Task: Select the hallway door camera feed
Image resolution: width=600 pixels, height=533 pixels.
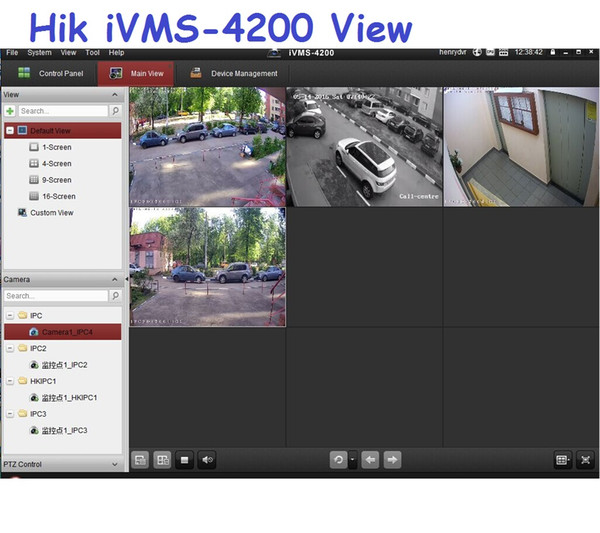Action: 521,147
